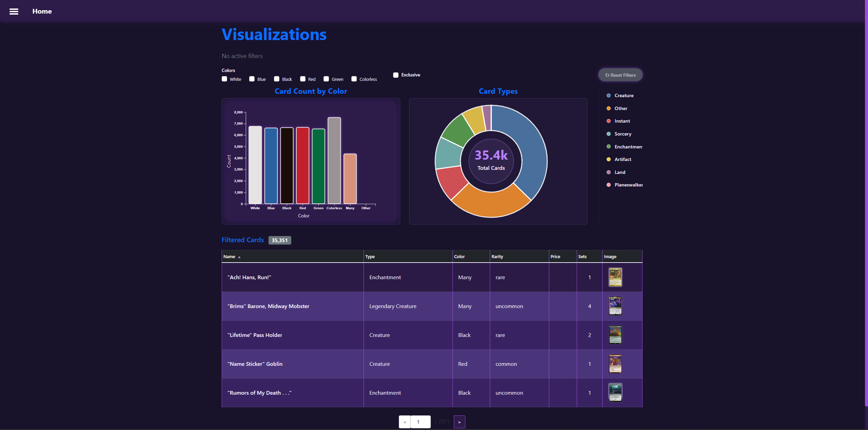Enable the White color checkbox

pyautogui.click(x=224, y=79)
